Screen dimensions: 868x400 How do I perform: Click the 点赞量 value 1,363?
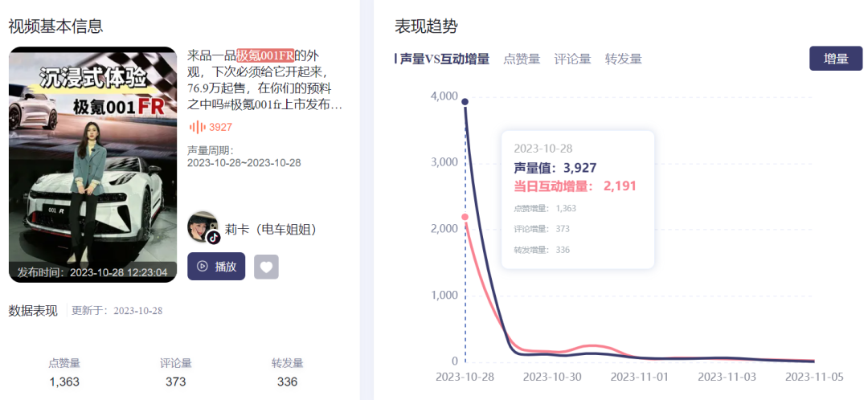pyautogui.click(x=64, y=382)
